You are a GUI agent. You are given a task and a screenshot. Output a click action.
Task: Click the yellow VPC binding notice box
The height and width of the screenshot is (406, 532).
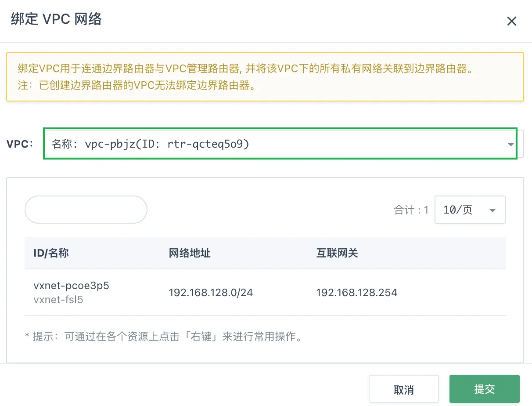point(265,77)
